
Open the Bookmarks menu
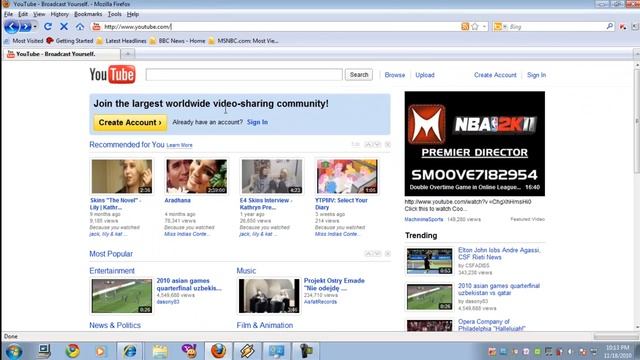(88, 14)
